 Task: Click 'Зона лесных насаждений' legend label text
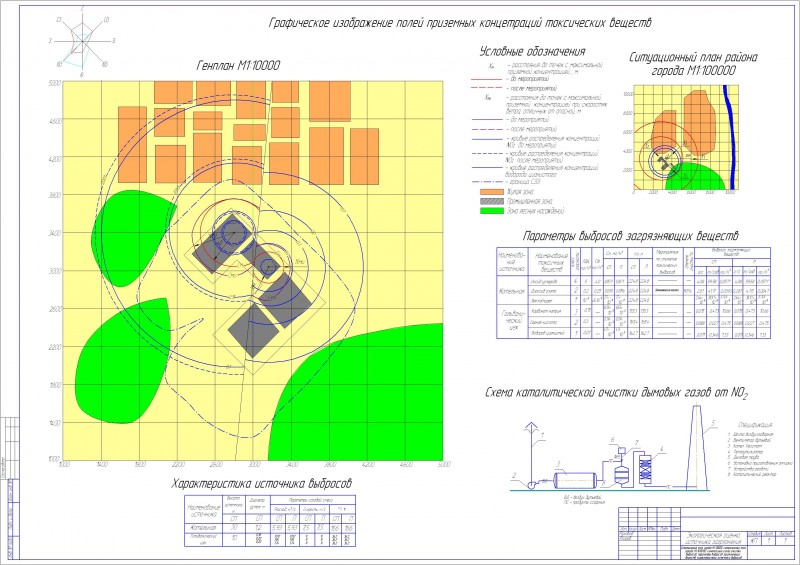click(x=535, y=211)
